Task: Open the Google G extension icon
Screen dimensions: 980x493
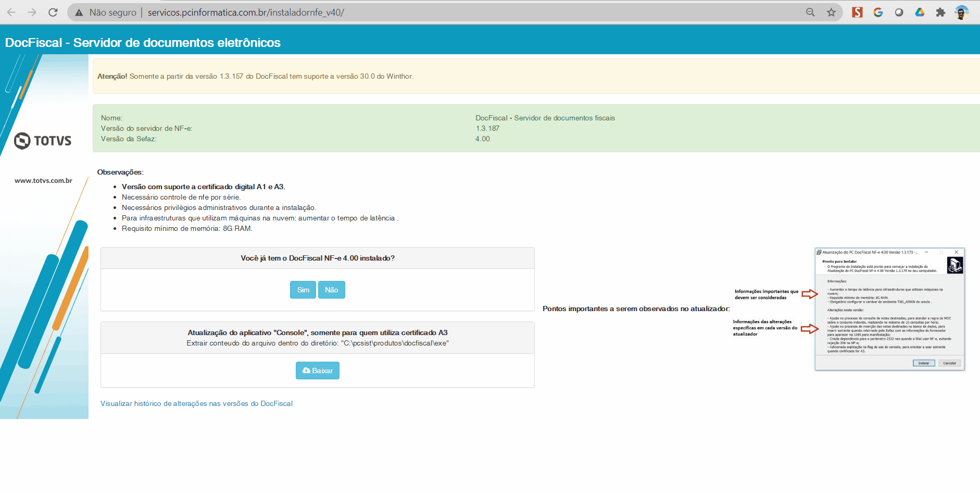Action: tap(878, 13)
